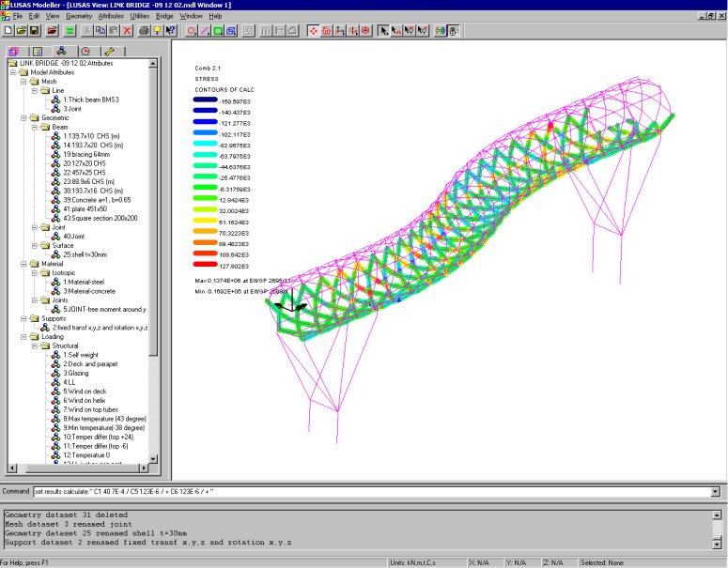This screenshot has width=728, height=568.
Task: Collapse the Geometric folder node
Action: coord(23,117)
